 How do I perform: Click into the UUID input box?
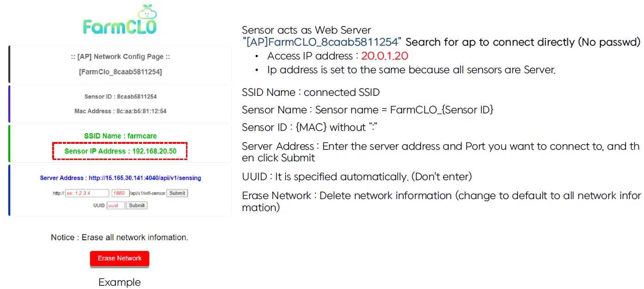115,206
